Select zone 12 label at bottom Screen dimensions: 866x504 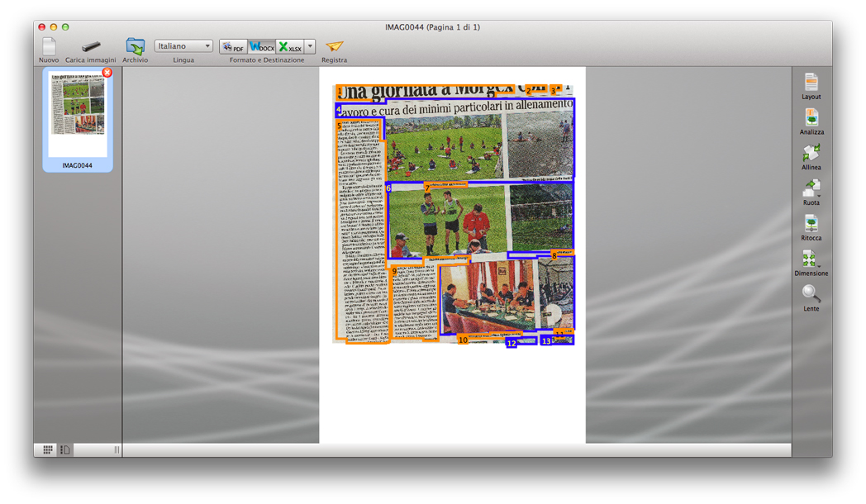pos(512,344)
